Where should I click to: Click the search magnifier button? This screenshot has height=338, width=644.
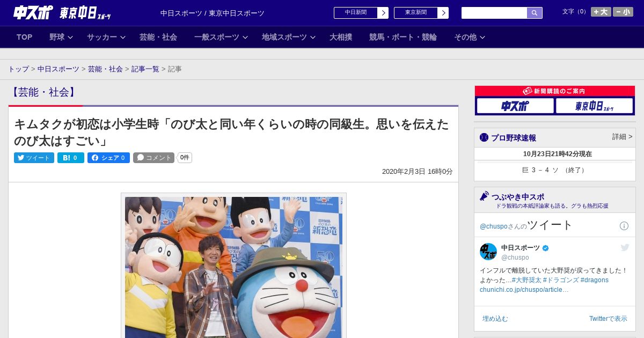(x=535, y=13)
